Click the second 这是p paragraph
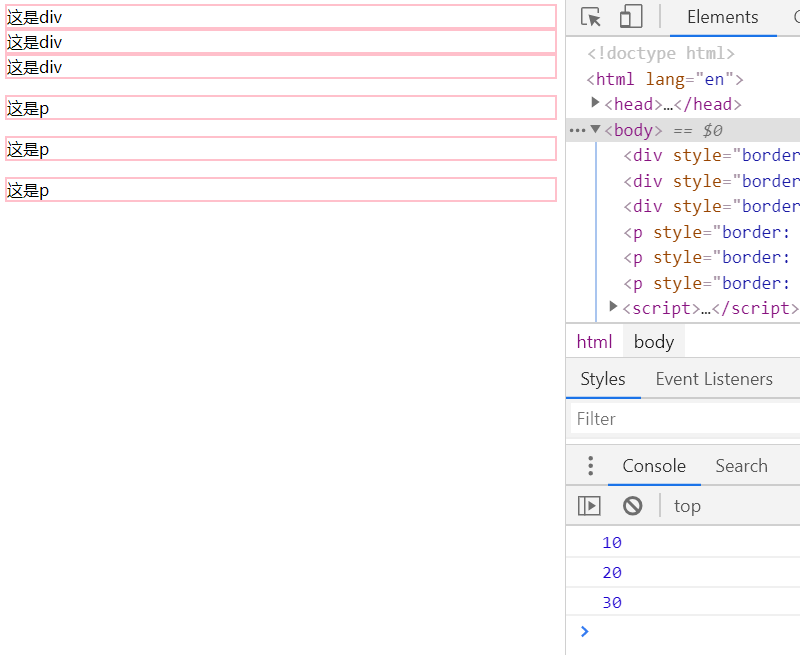Screen dimensions: 800x655 click(281, 149)
